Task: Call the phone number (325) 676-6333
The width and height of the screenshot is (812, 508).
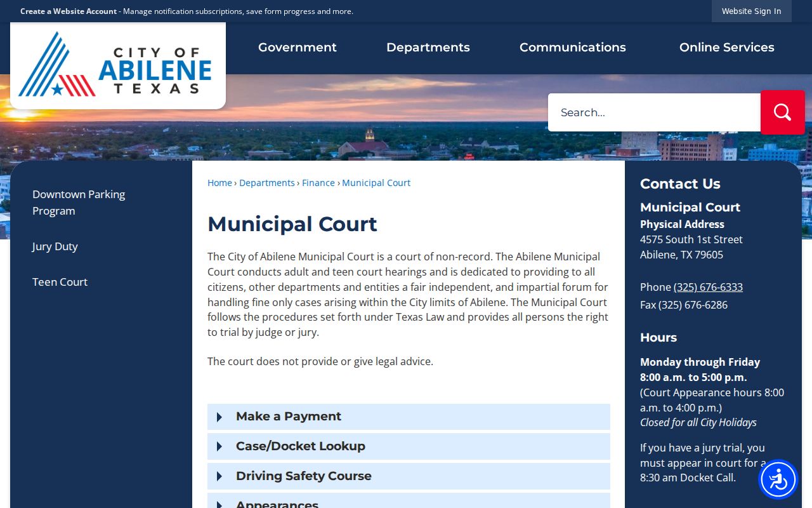Action: point(708,287)
